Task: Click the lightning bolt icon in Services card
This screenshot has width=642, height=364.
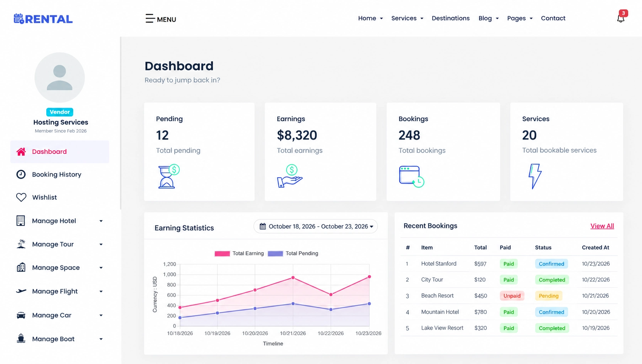Action: (535, 176)
